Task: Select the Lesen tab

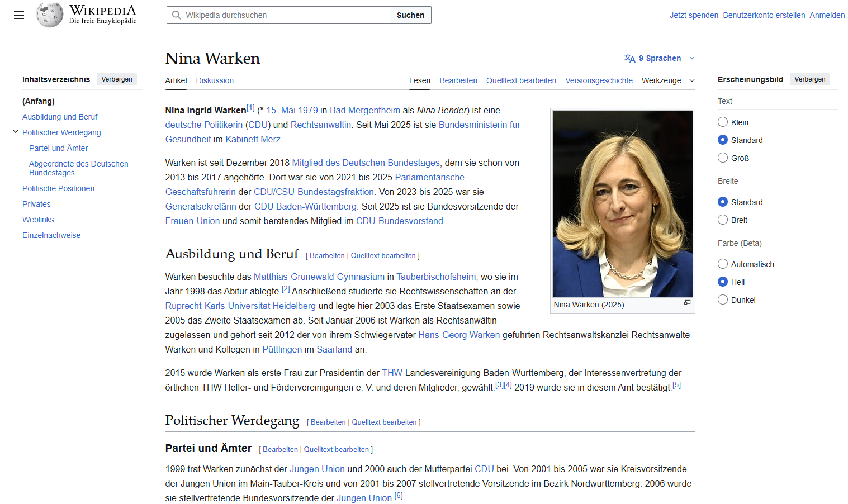Action: point(420,80)
